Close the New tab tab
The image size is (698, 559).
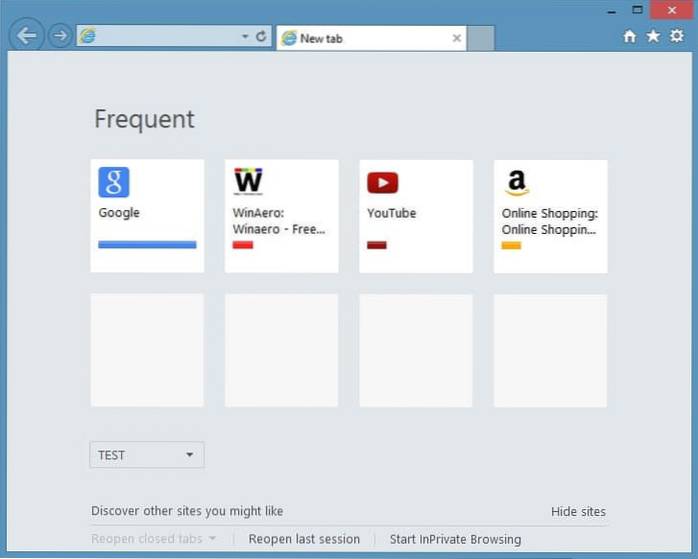pos(457,38)
